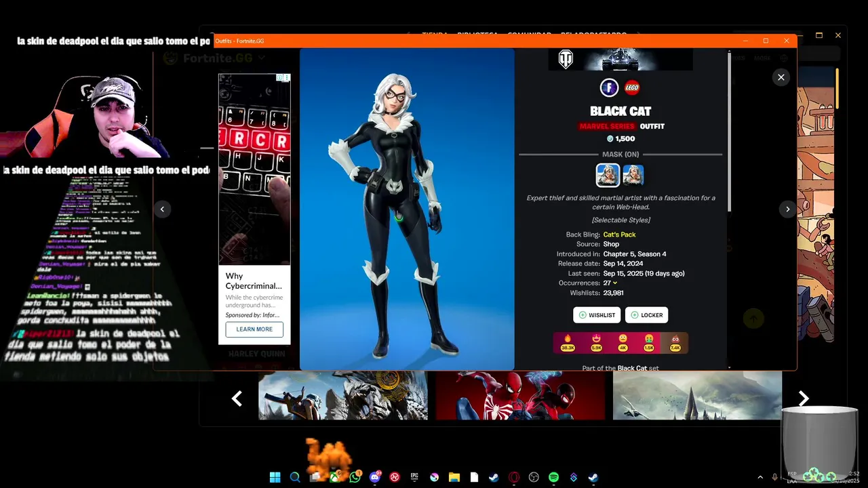Select the Fortnite mode icon above Black Cat
The image size is (868, 488).
pos(609,87)
